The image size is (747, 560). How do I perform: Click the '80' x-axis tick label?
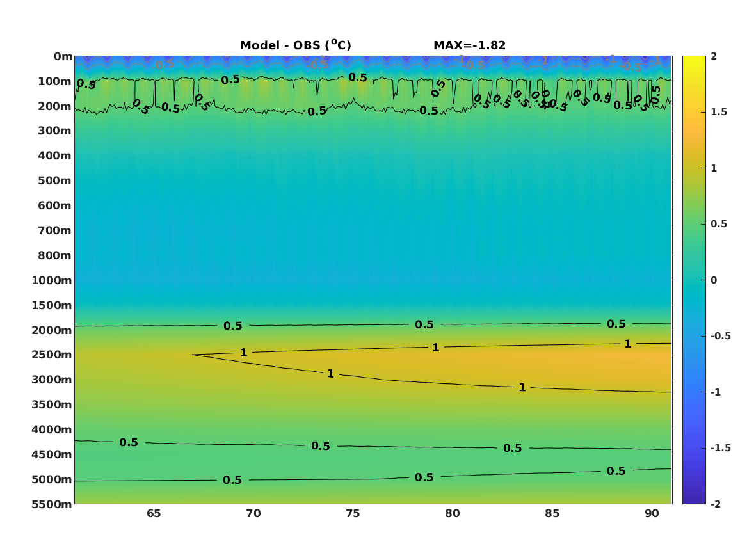pos(453,514)
